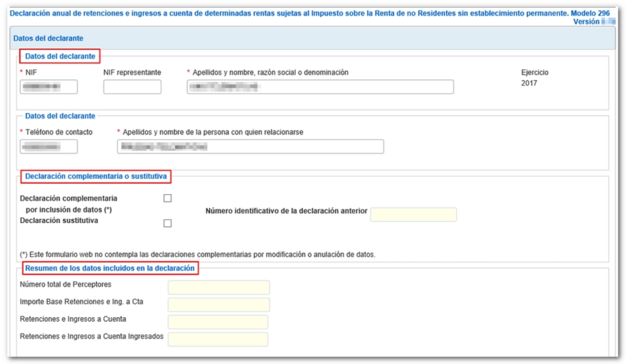
Task: Focus the persona con quien relacionarse field
Action: point(250,147)
